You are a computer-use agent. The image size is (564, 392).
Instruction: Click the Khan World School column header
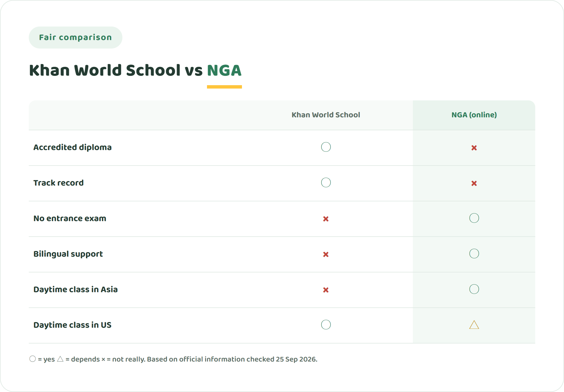coord(326,115)
